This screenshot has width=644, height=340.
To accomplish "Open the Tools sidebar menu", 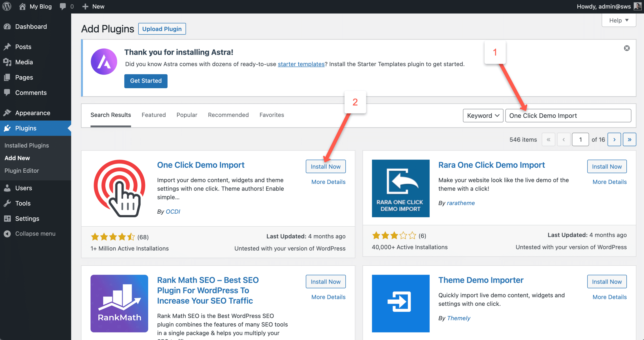I will pos(23,203).
